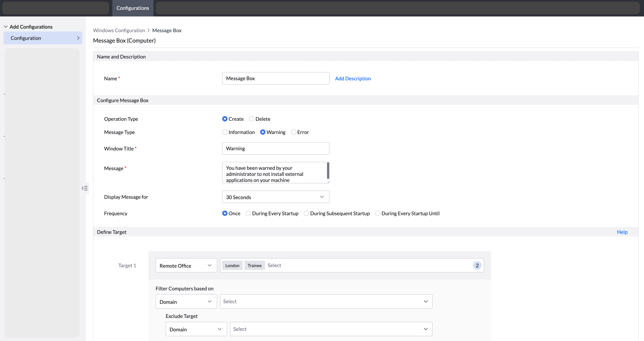Click the London target tag

click(232, 266)
